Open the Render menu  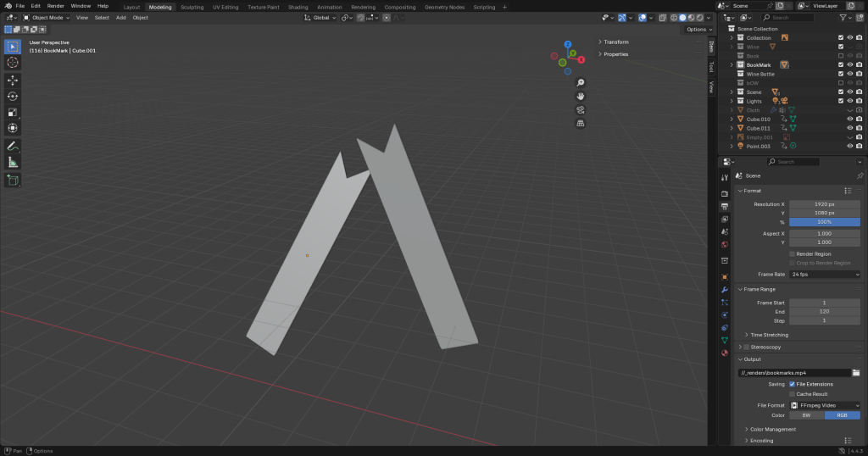[x=55, y=6]
